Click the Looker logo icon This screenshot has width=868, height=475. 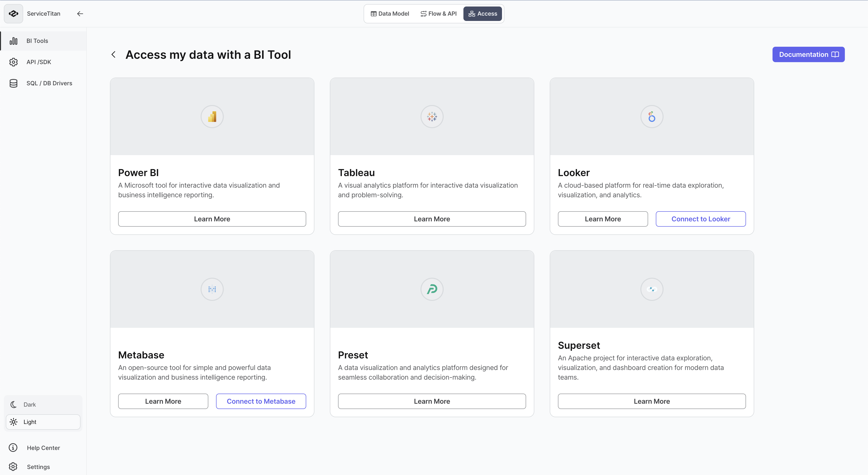(x=651, y=117)
